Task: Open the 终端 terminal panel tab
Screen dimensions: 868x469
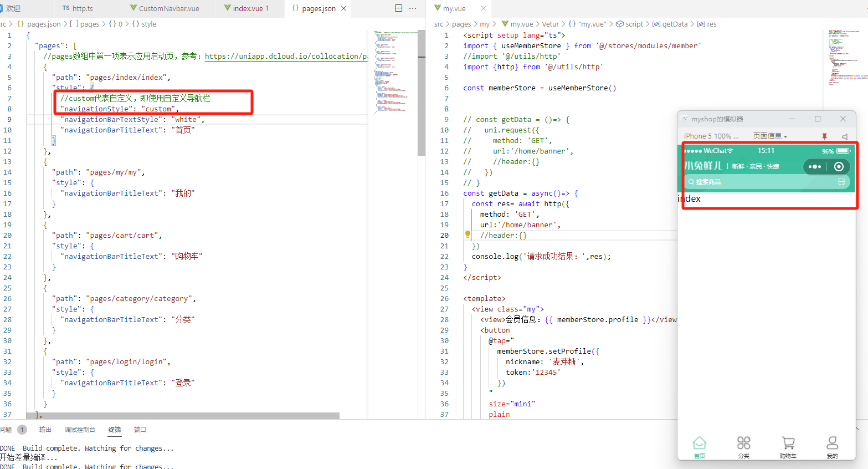Action: click(115, 430)
